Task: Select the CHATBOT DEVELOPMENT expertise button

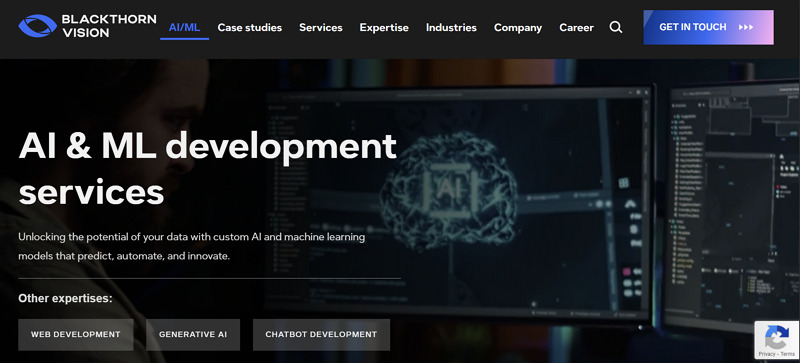Action: click(x=321, y=335)
